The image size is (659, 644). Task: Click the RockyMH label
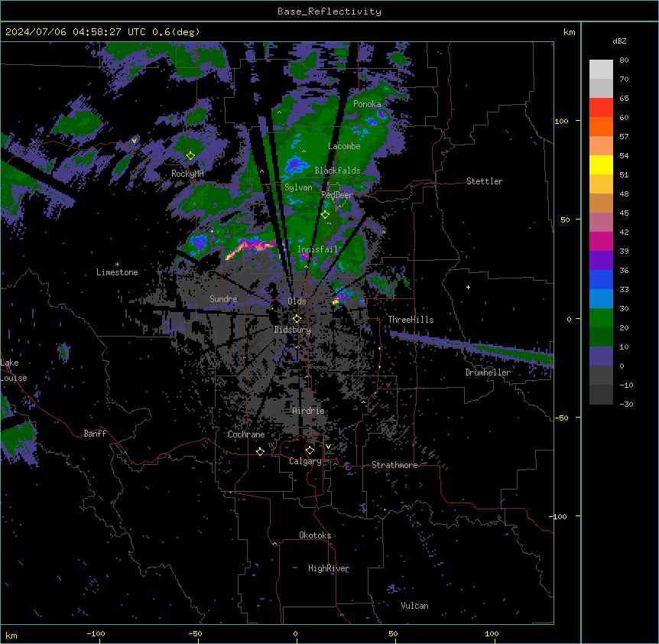coord(187,174)
